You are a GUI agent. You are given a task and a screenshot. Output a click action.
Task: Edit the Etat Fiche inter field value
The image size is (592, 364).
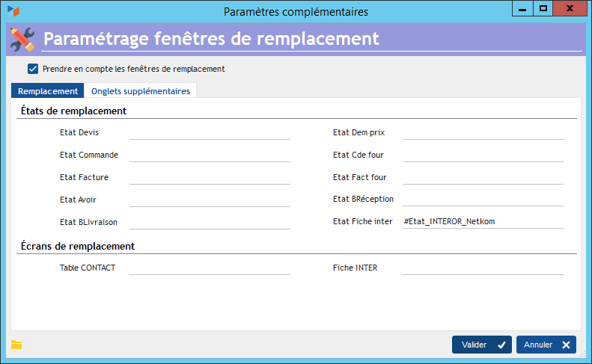pyautogui.click(x=483, y=222)
